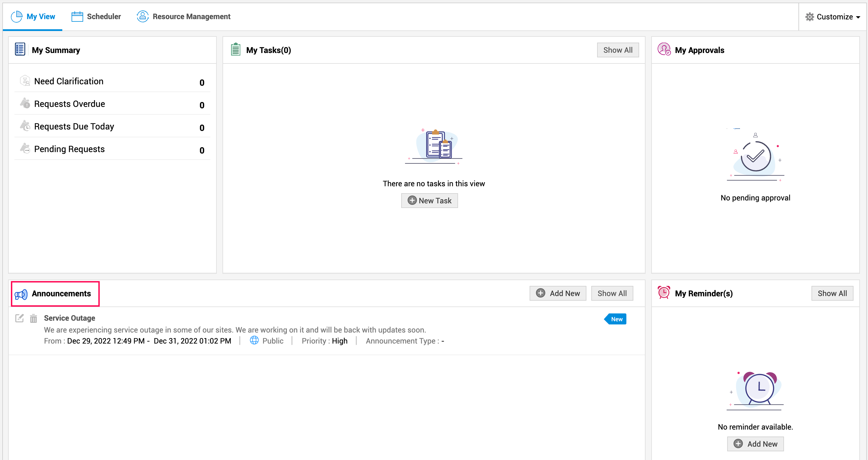Click Show All in My Tasks panel
868x460 pixels.
pos(617,50)
